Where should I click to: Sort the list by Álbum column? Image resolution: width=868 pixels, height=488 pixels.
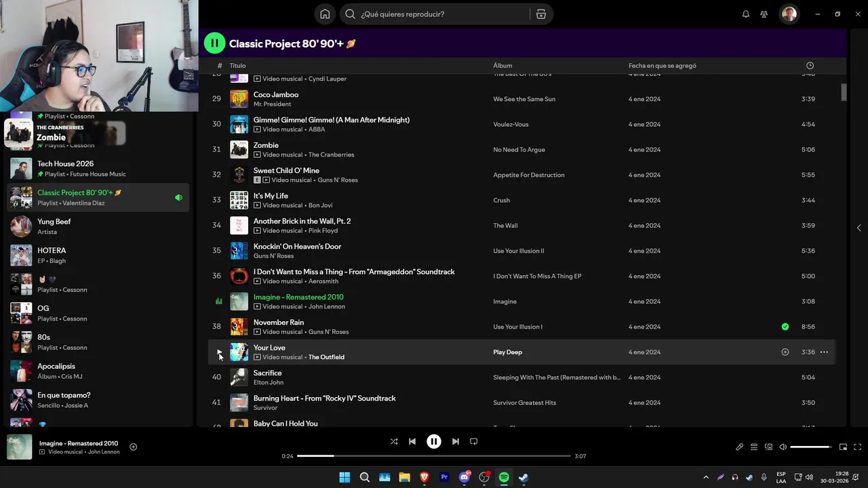tap(502, 66)
